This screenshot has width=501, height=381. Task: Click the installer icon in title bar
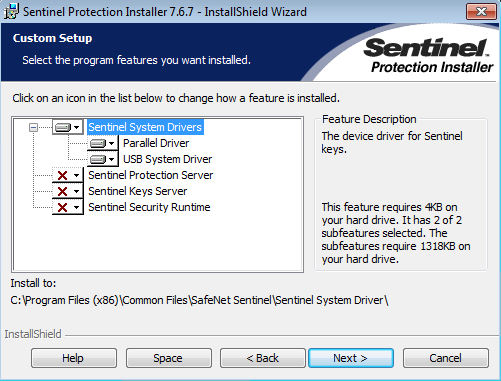click(11, 12)
